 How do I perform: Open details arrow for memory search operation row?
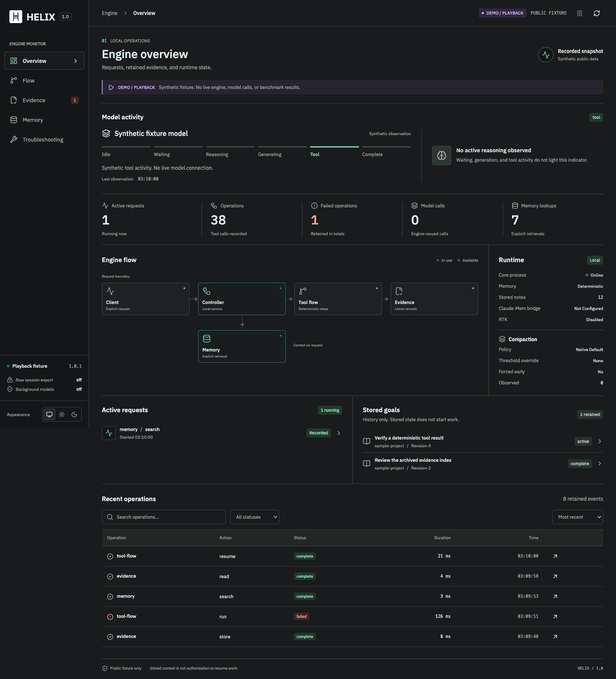[555, 596]
